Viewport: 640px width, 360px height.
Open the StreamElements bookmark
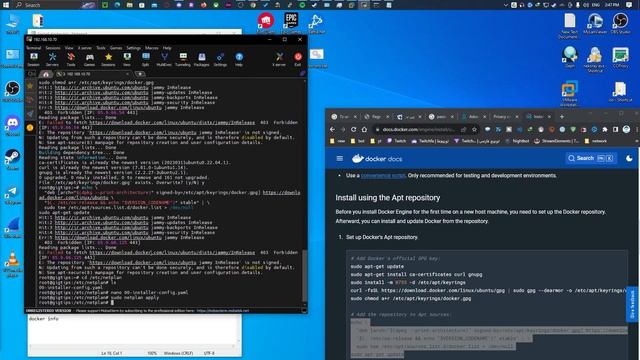pos(557,141)
